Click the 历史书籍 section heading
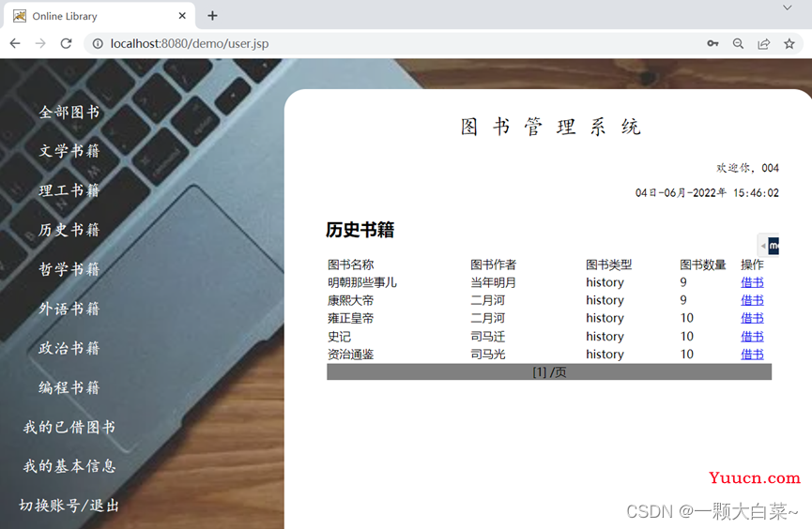 click(360, 230)
